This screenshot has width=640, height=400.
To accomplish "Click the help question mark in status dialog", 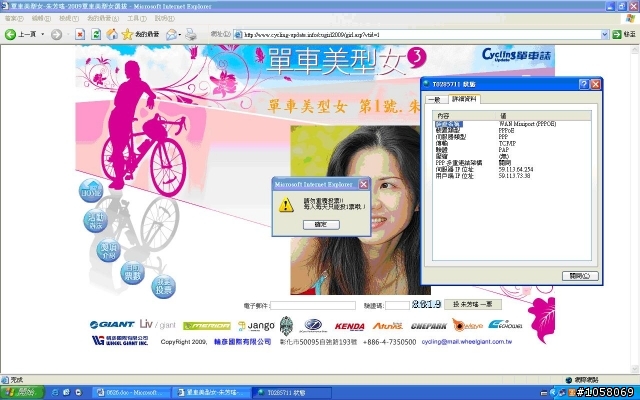I will pos(584,84).
